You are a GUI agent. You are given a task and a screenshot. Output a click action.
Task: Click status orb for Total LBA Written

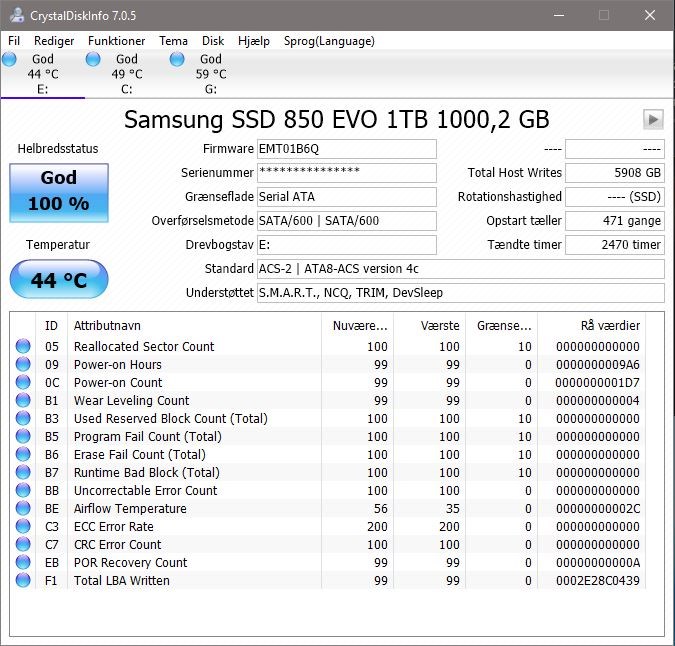(23, 580)
